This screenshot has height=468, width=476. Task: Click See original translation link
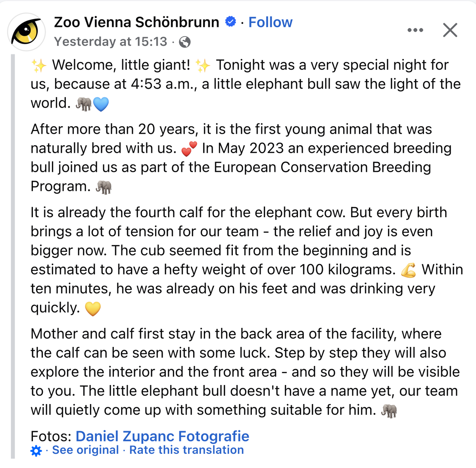(x=85, y=450)
